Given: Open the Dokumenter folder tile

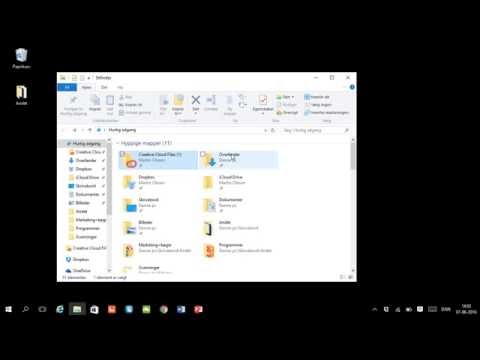Looking at the screenshot, I should [238, 205].
